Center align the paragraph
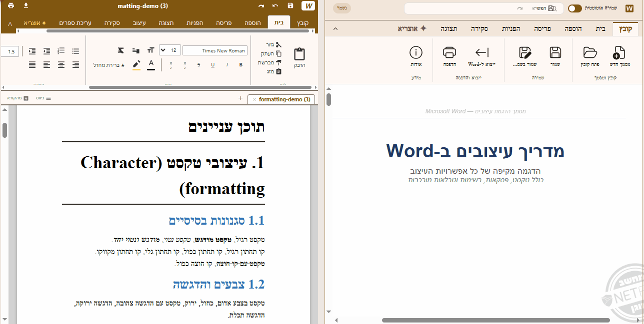Screen dimensions: 644x324 (x=61, y=64)
